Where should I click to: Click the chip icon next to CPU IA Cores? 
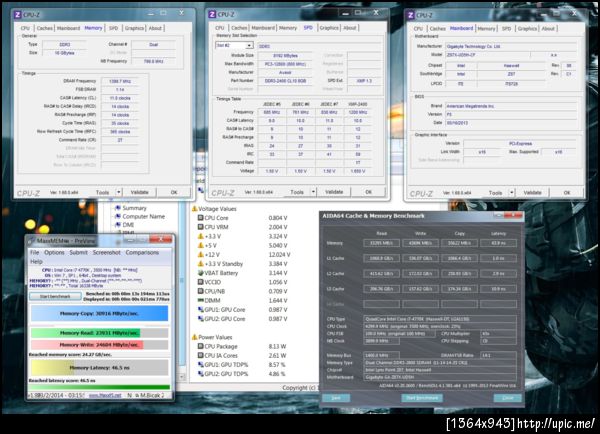pos(200,356)
